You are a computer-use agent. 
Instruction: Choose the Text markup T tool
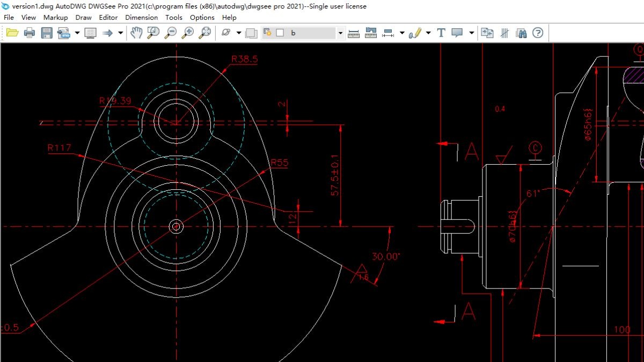441,33
